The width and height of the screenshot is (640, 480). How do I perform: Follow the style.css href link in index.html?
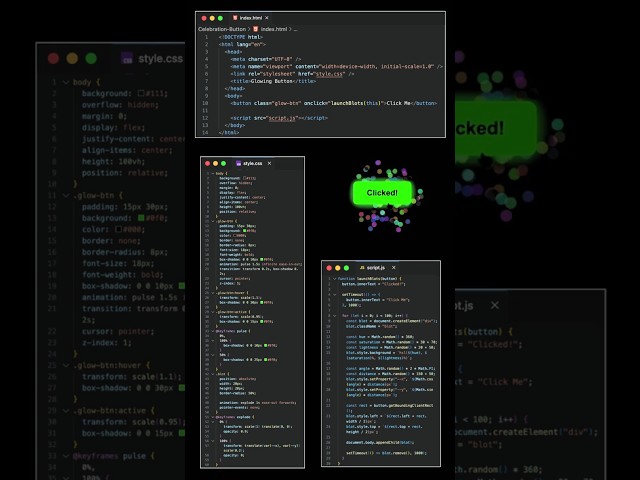point(330,74)
